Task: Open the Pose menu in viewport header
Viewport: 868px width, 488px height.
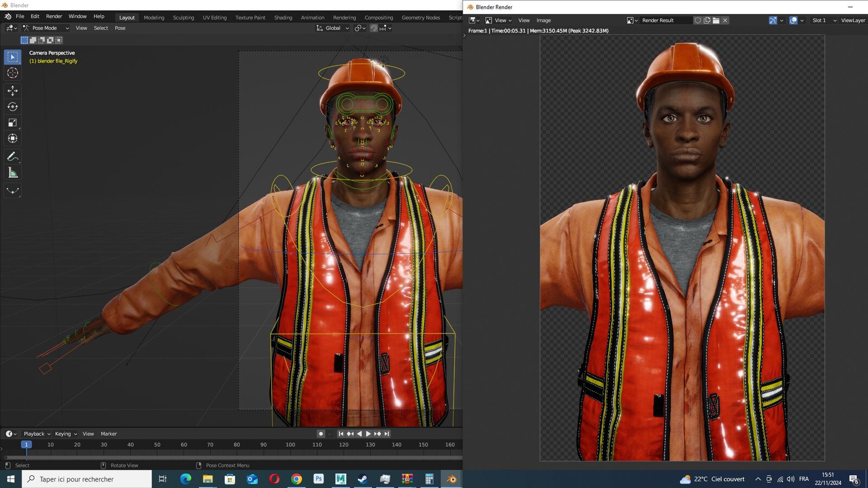Action: 120,28
